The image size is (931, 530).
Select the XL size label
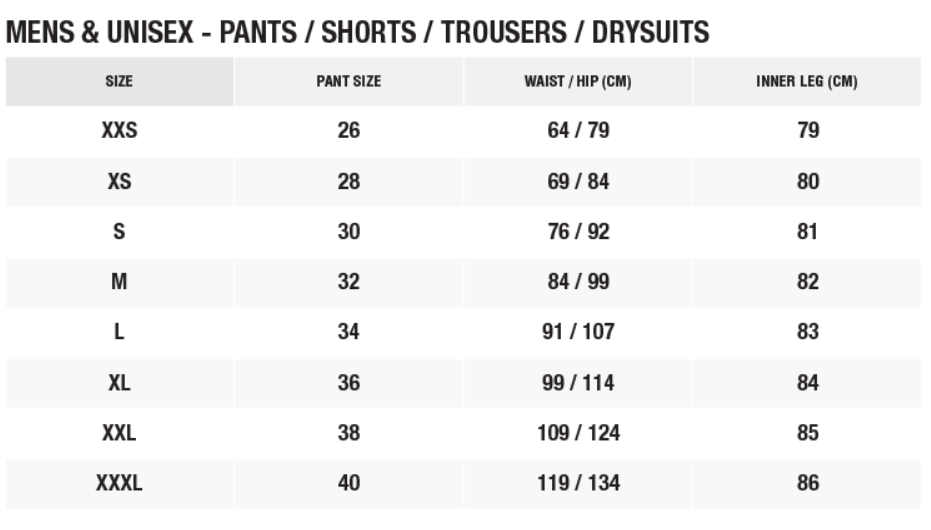[119, 383]
